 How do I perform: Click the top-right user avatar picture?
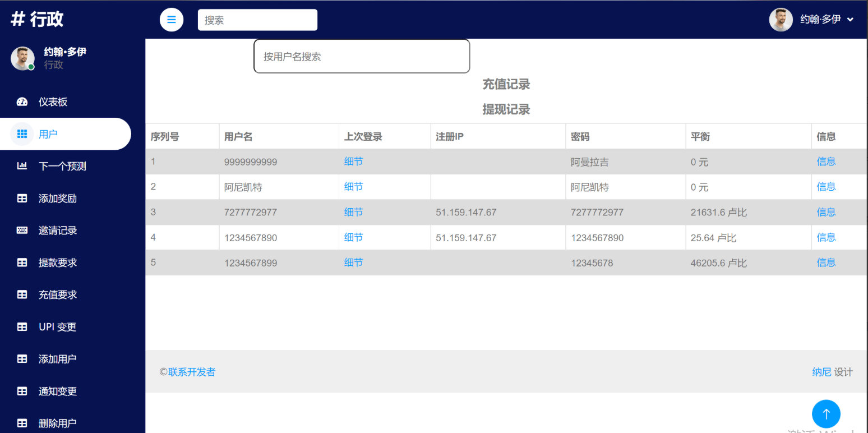tap(781, 20)
